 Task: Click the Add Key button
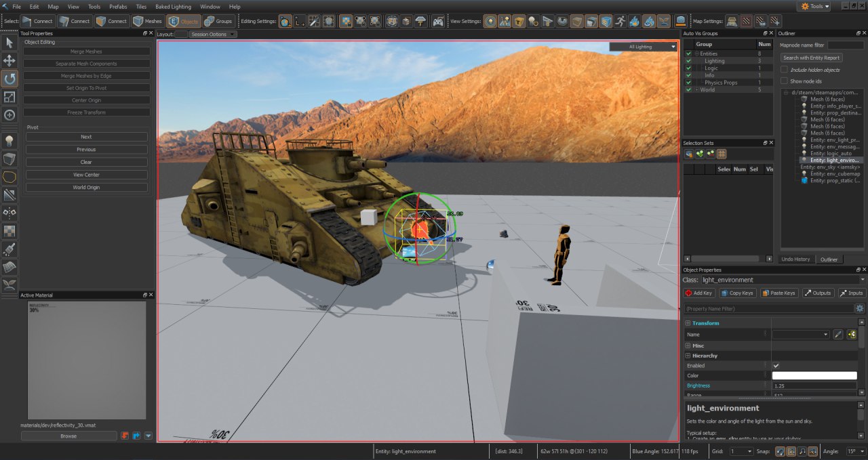tap(699, 293)
